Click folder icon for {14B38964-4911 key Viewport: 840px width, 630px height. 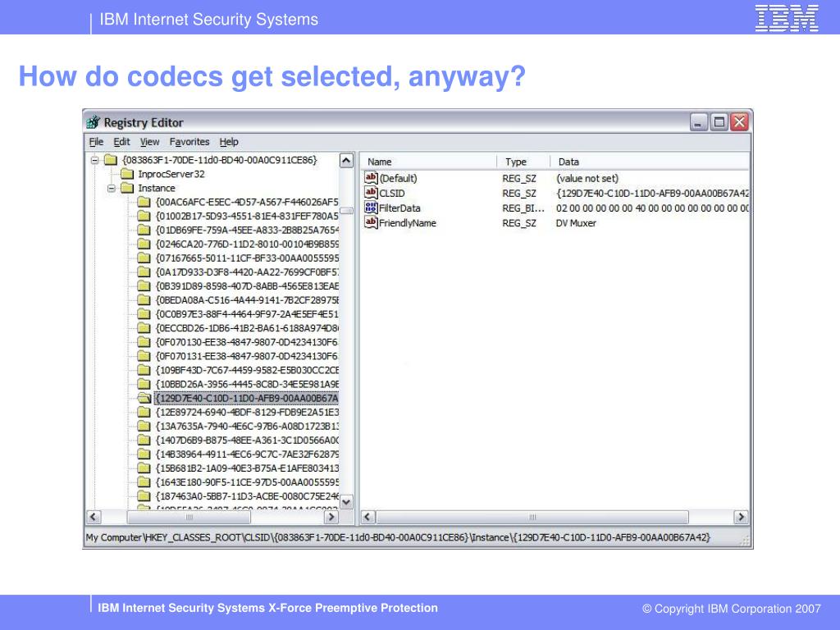pos(144,454)
